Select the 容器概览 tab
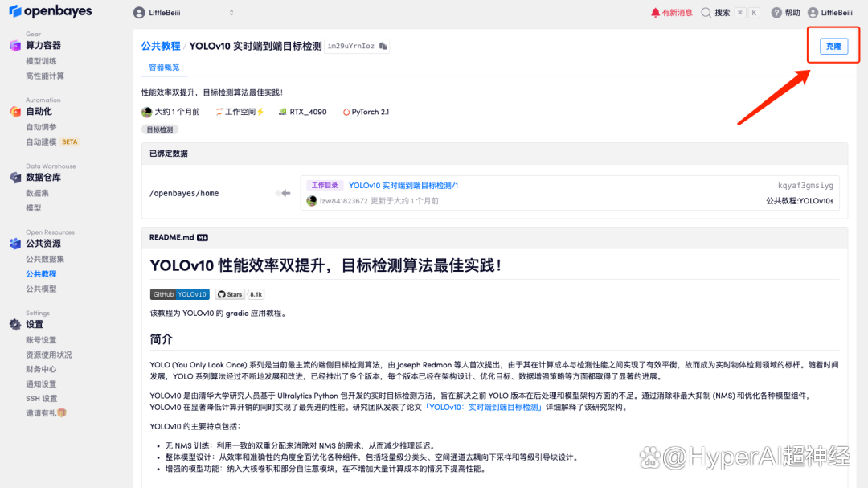The height and width of the screenshot is (488, 868). point(164,67)
